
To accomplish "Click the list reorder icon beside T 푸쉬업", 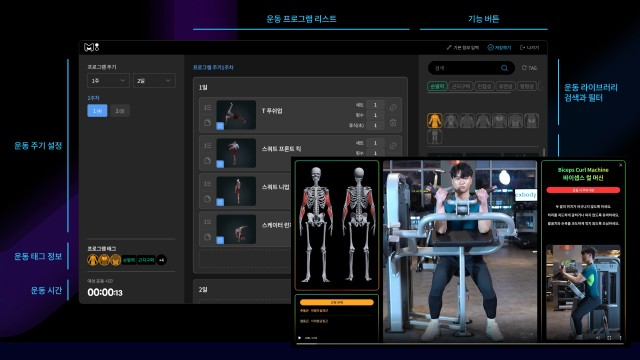I will click(x=207, y=107).
